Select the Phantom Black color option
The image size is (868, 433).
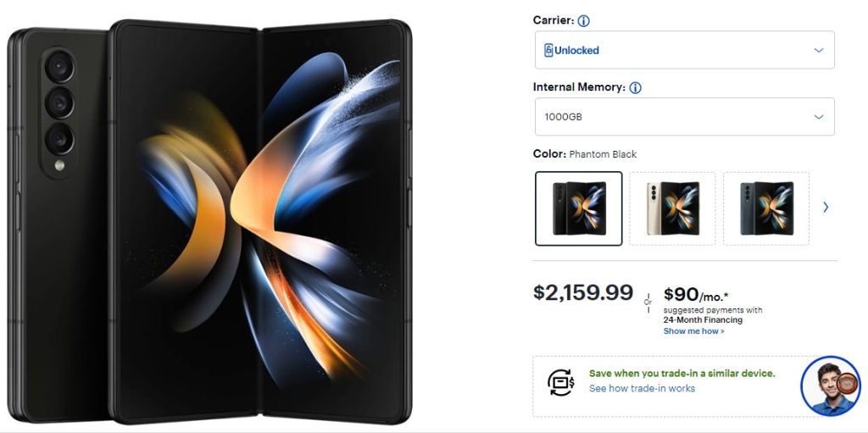pyautogui.click(x=578, y=208)
